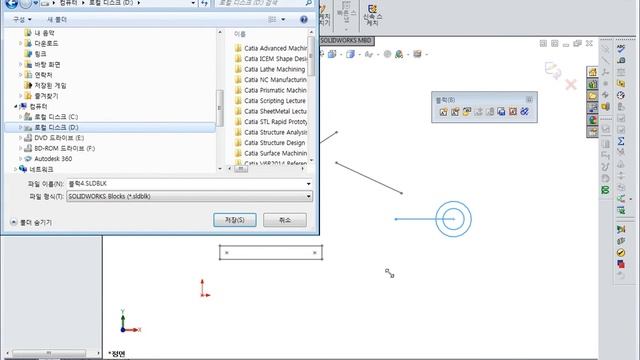640x360 pixels.
Task: Click the folder tree vertical scrollbar thumb
Action: (220, 108)
